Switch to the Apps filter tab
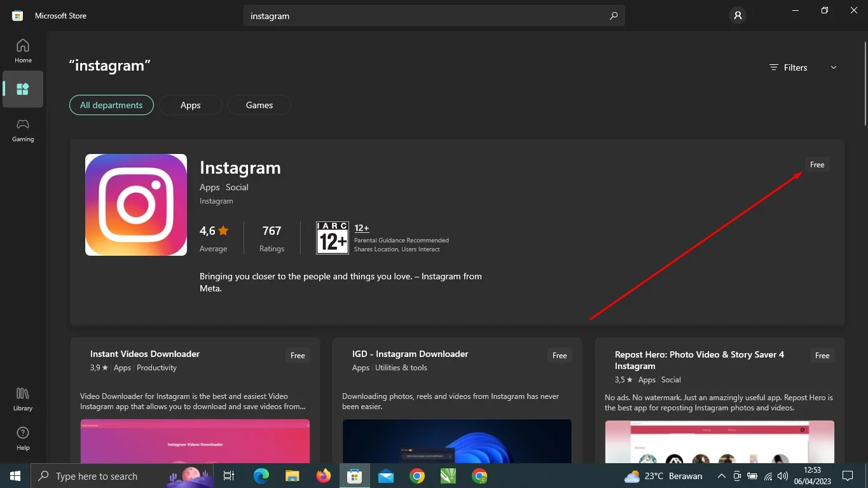The width and height of the screenshot is (868, 488). [191, 105]
